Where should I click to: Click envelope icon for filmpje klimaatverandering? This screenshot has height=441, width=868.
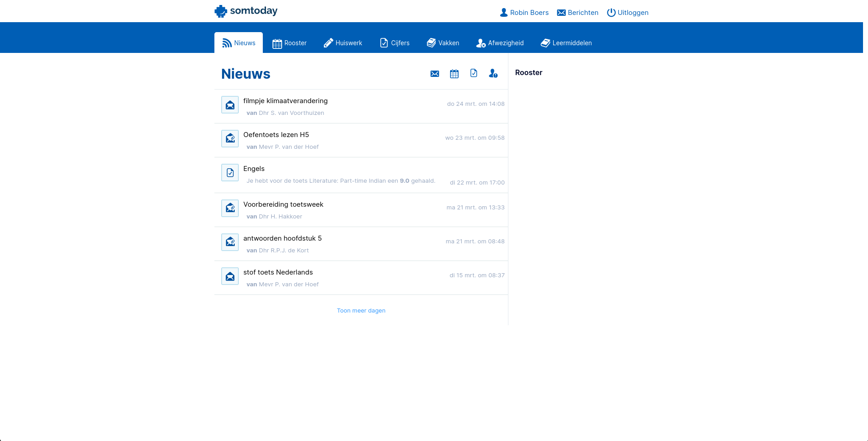230,105
